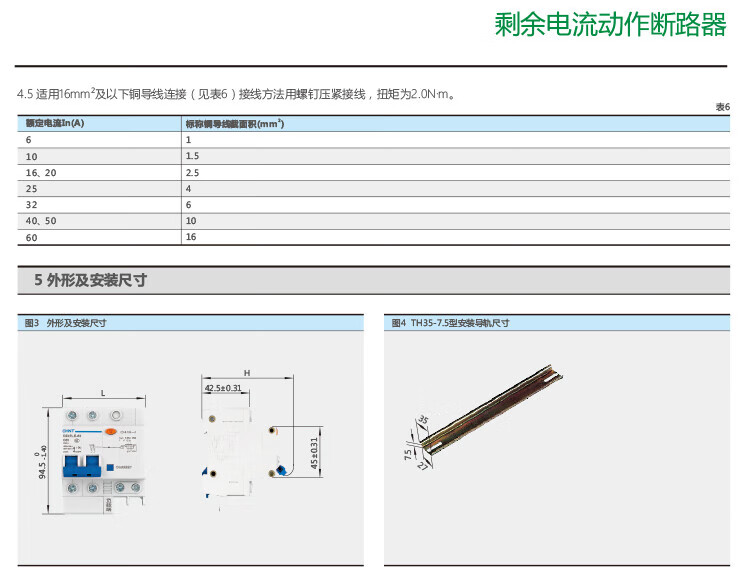Click the L width dimension label
The image size is (750, 576).
pyautogui.click(x=103, y=391)
